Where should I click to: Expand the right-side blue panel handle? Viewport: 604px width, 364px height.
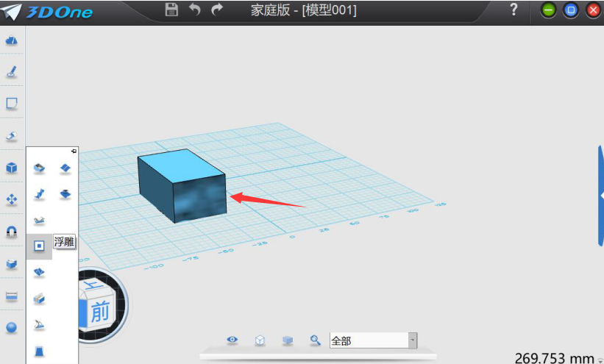(x=601, y=196)
